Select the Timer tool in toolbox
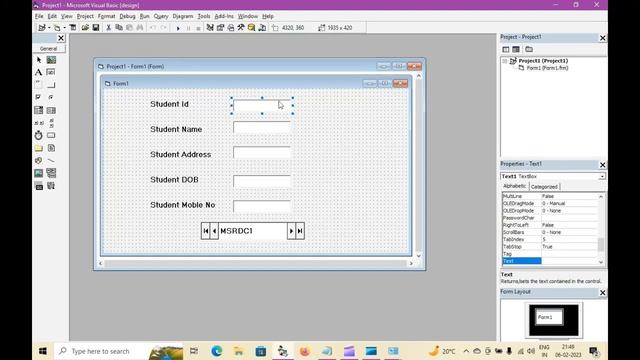Screen dimensions: 640x360 [x=39, y=135]
